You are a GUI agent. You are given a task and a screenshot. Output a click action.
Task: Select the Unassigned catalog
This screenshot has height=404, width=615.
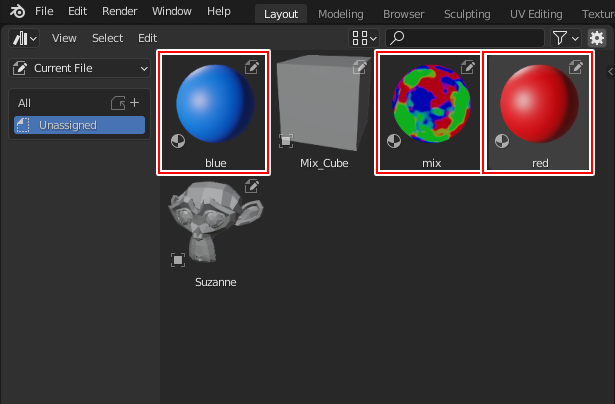pos(79,125)
